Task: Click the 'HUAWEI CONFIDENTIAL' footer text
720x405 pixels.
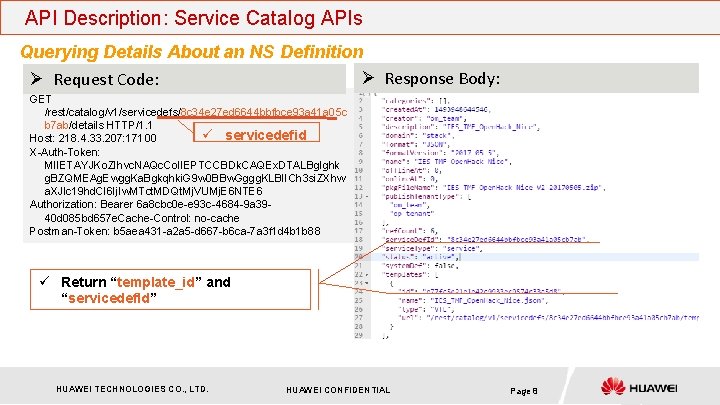Action: click(338, 390)
